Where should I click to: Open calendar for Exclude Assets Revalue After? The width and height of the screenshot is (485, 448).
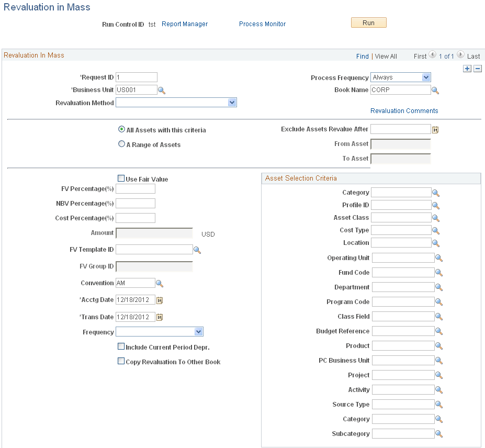(x=435, y=130)
